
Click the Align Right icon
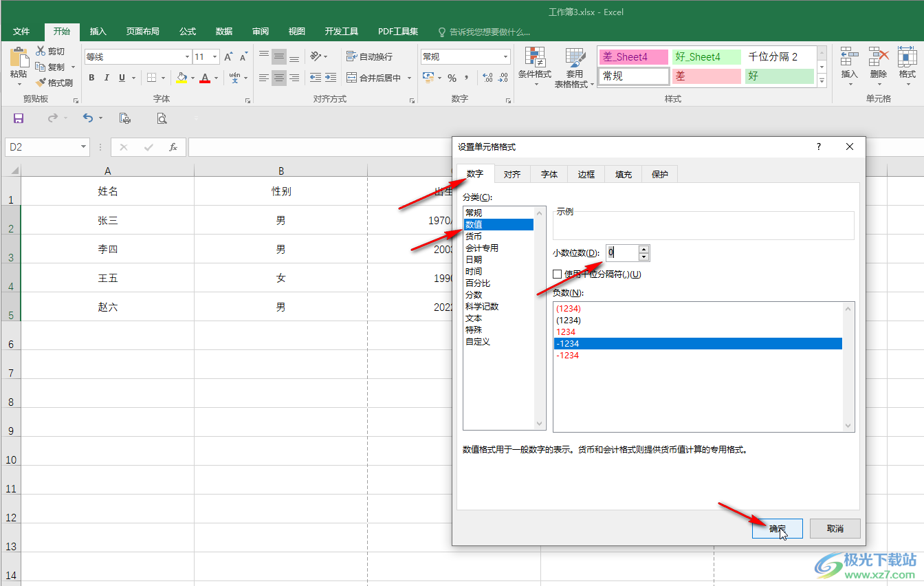(294, 78)
